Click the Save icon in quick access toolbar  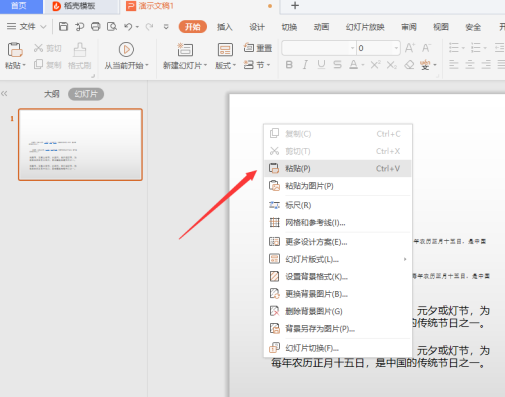pyautogui.click(x=63, y=27)
